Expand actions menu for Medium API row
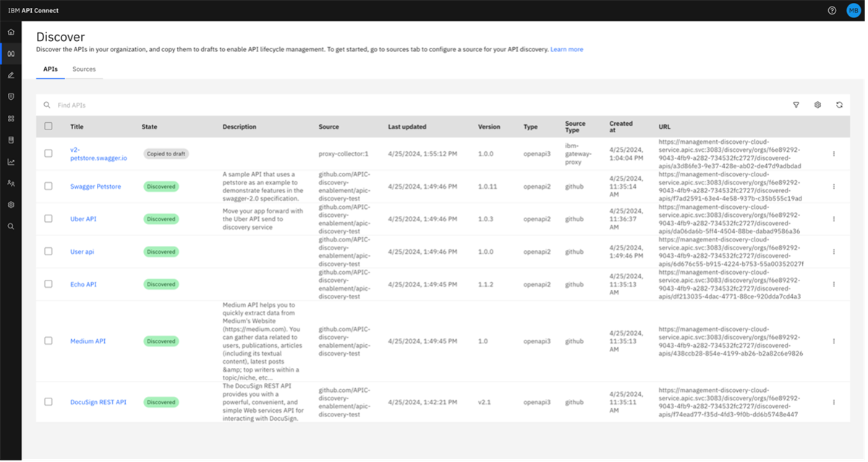The width and height of the screenshot is (868, 462). [834, 341]
